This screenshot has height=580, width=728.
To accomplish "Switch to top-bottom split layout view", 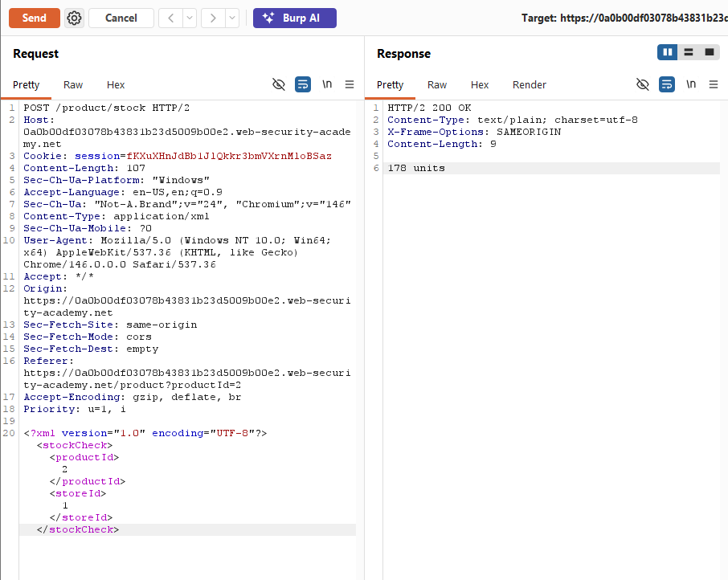I will pos(689,52).
